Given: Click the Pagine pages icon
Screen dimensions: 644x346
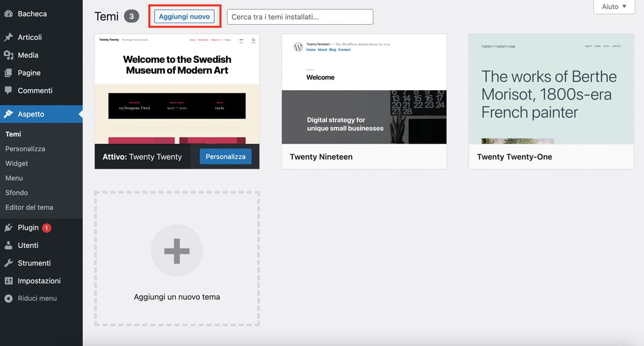Looking at the screenshot, I should pos(9,73).
